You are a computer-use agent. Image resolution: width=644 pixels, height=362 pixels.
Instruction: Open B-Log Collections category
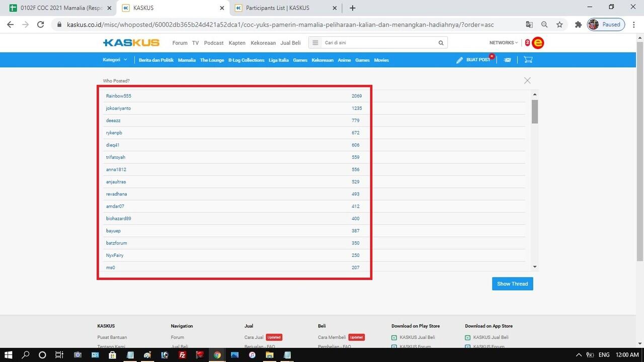(x=246, y=60)
